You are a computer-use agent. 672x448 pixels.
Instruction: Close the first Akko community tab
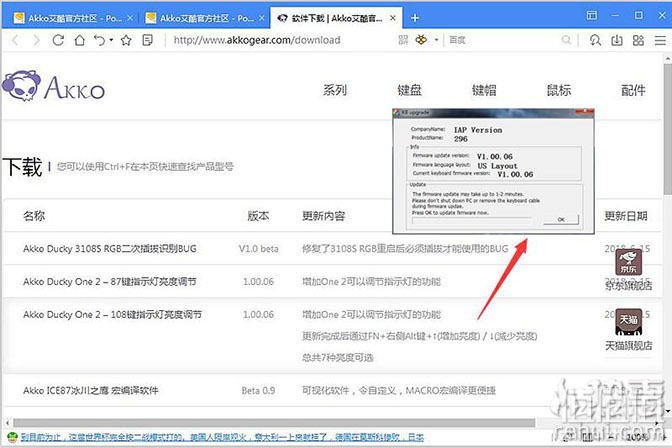(130, 18)
